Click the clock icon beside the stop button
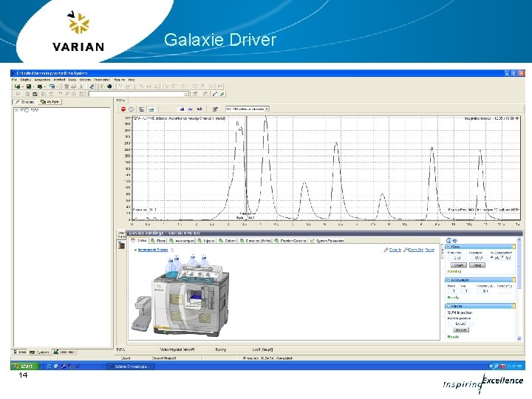 click(x=131, y=109)
